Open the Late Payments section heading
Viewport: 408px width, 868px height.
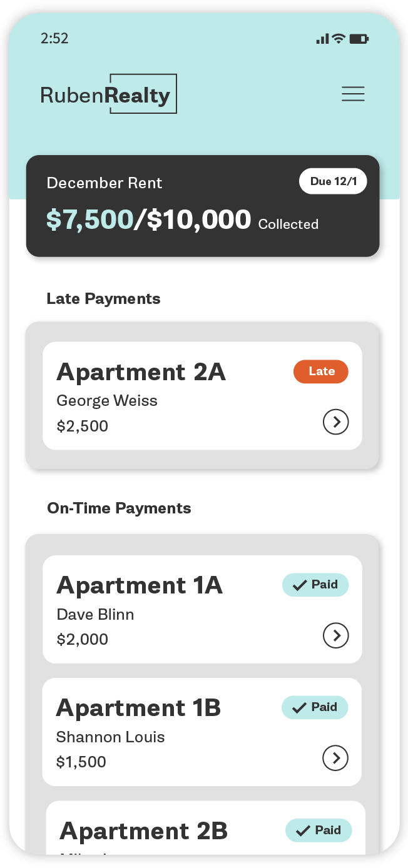coord(103,298)
